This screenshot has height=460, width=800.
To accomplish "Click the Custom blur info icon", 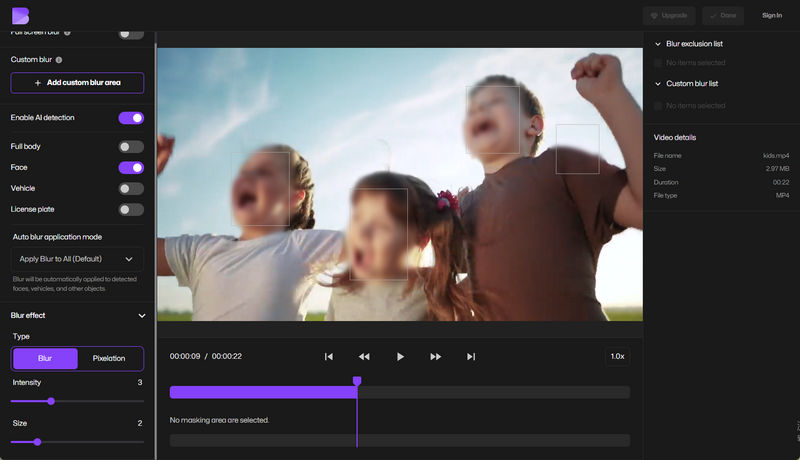I will [59, 60].
